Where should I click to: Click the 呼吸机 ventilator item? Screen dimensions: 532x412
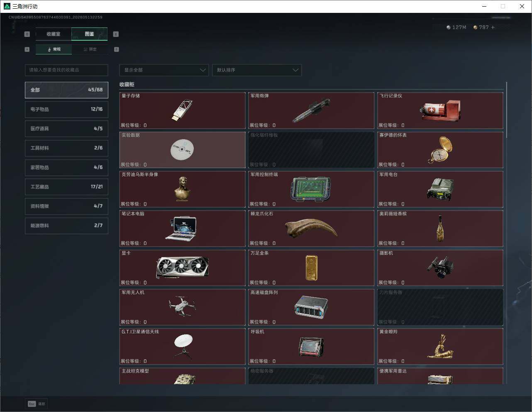[311, 346]
